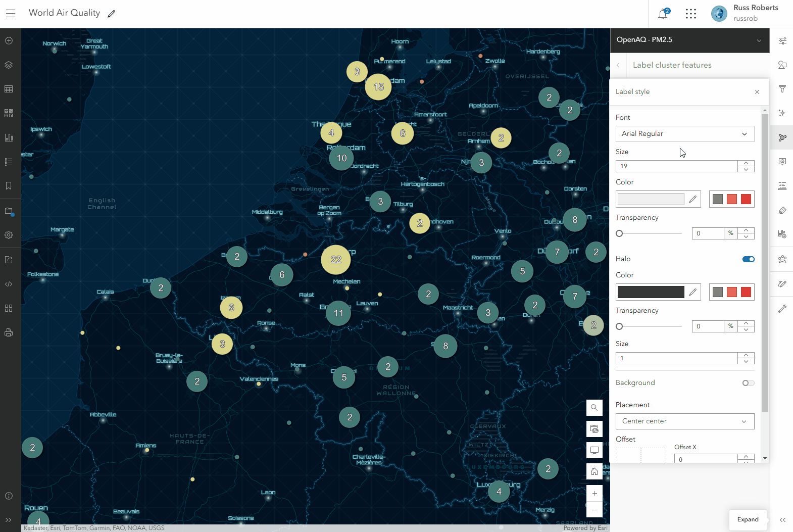Expand the OpenAQ - PM2.5 layer dropdown
The image size is (793, 532).
coord(759,40)
